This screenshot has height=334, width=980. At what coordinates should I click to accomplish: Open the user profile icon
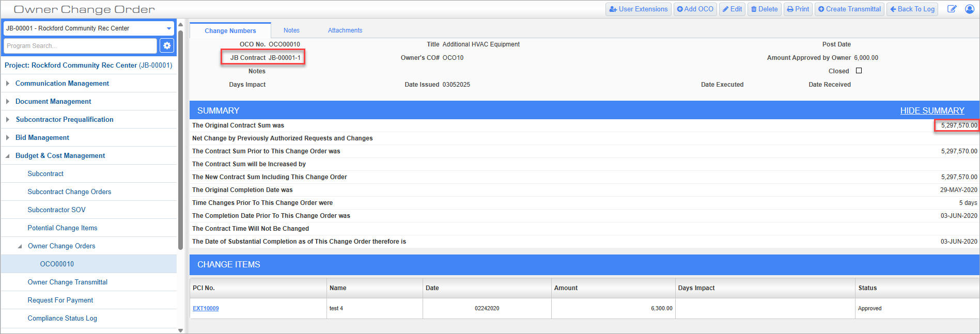970,9
